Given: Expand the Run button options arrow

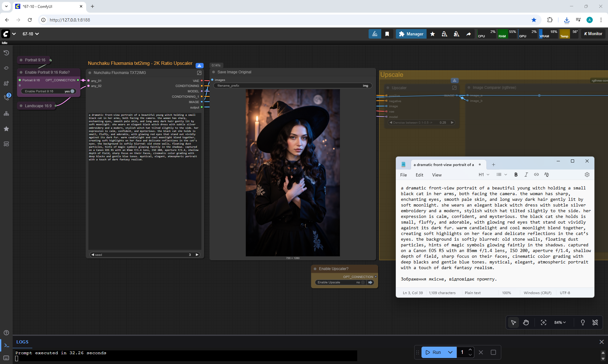Looking at the screenshot, I should 450,352.
